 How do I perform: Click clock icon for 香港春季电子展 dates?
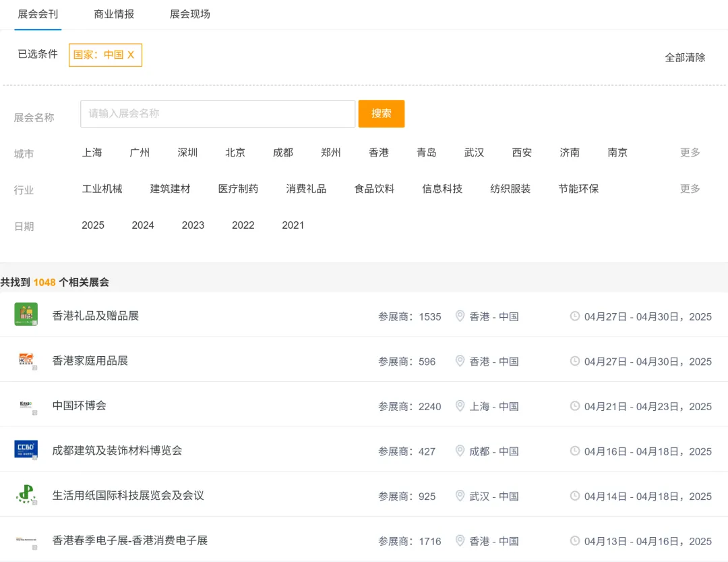point(575,540)
